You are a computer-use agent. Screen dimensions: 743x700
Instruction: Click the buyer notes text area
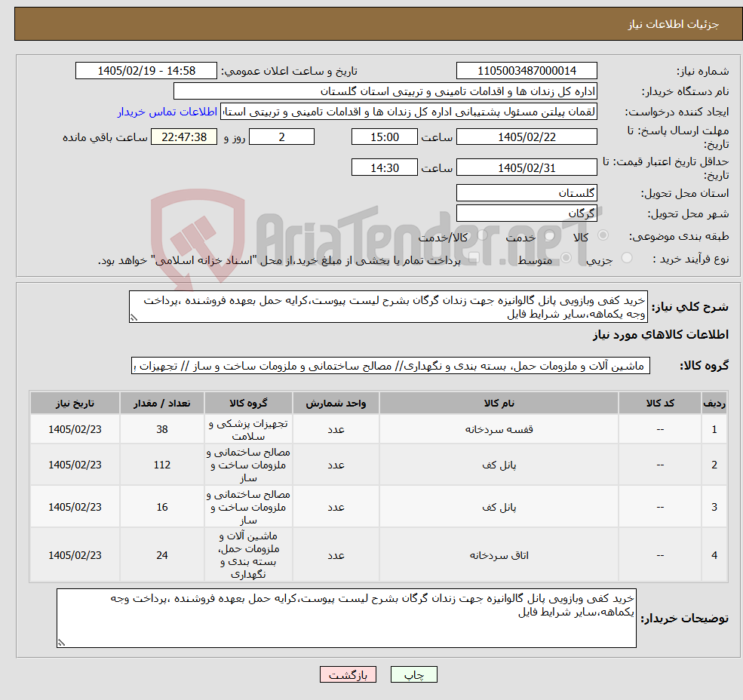(346, 618)
